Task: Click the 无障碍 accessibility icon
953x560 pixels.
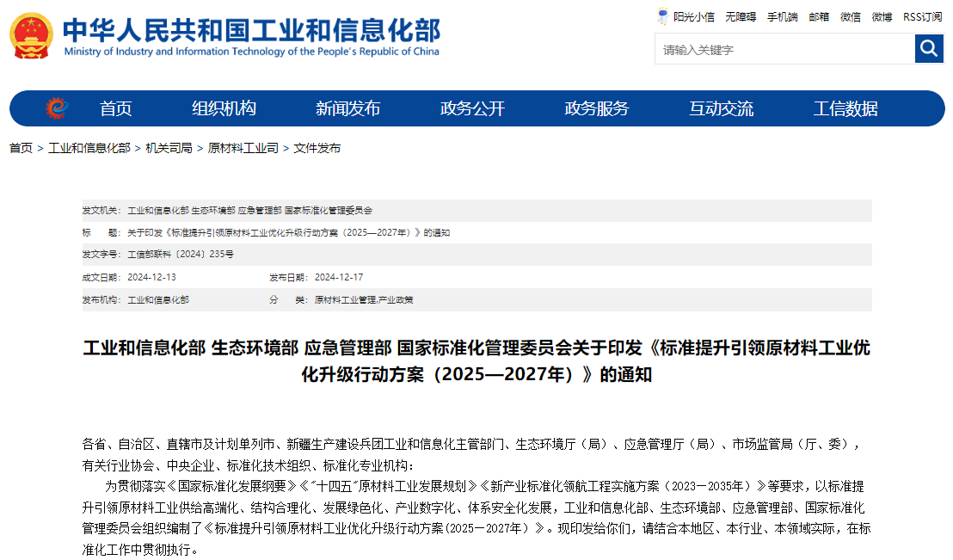Action: pyautogui.click(x=740, y=16)
